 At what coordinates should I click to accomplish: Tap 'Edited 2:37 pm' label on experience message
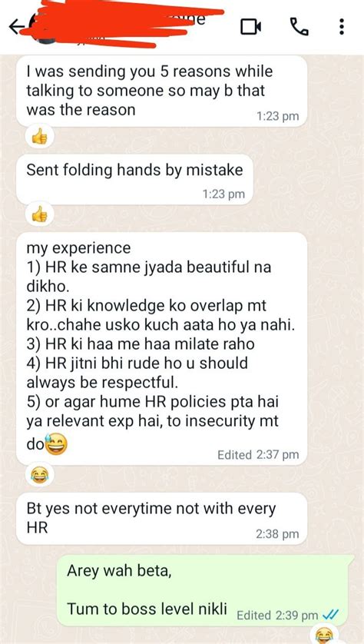click(x=258, y=455)
